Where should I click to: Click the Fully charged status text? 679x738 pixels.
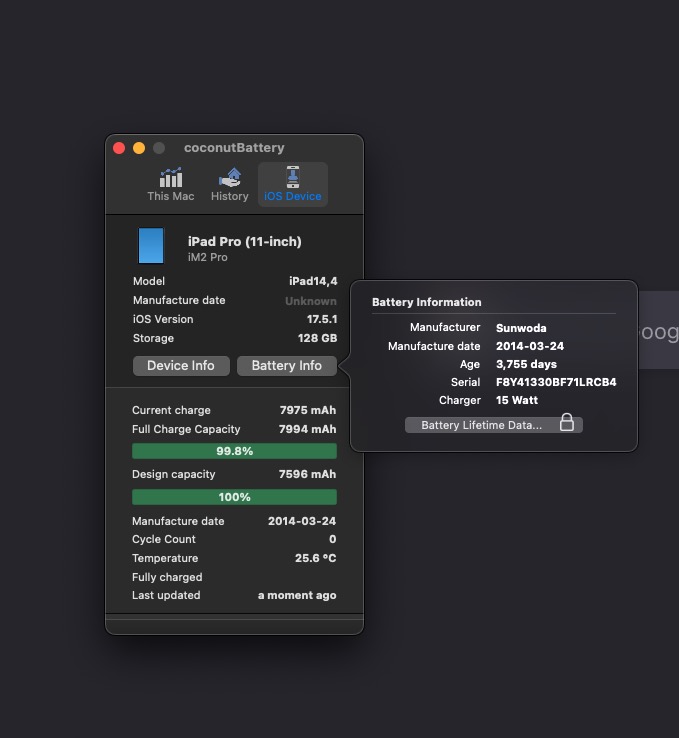point(167,578)
